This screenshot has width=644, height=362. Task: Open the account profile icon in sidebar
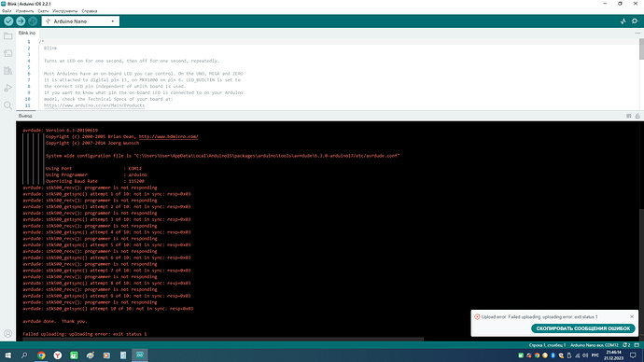7,334
